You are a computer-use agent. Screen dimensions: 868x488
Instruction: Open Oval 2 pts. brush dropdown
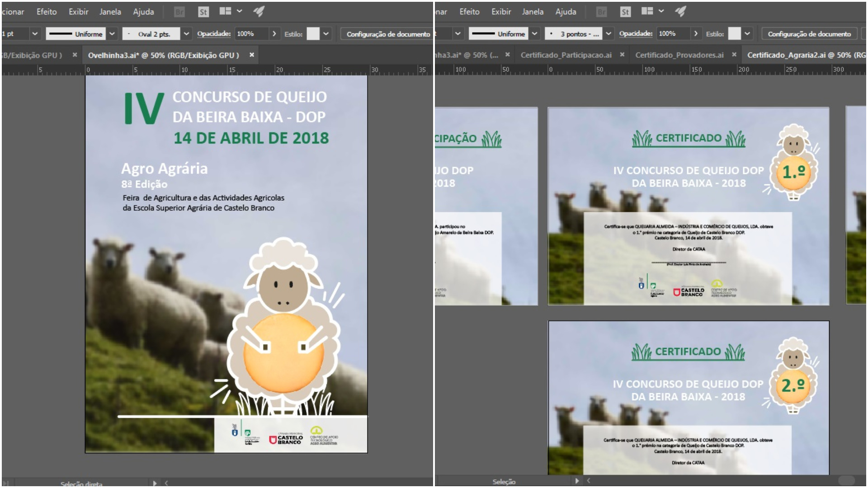click(186, 34)
